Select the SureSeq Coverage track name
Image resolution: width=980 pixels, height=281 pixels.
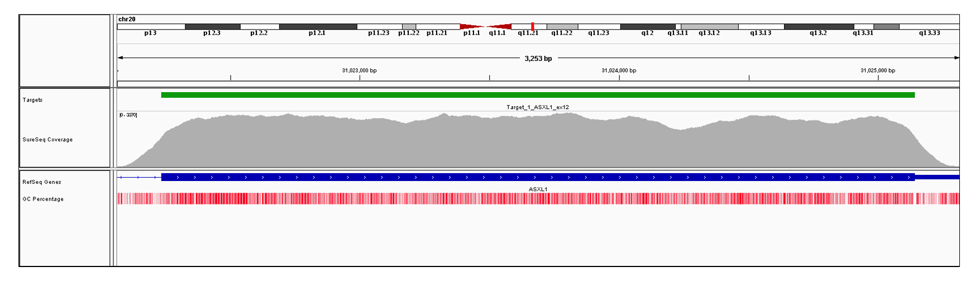pos(47,140)
